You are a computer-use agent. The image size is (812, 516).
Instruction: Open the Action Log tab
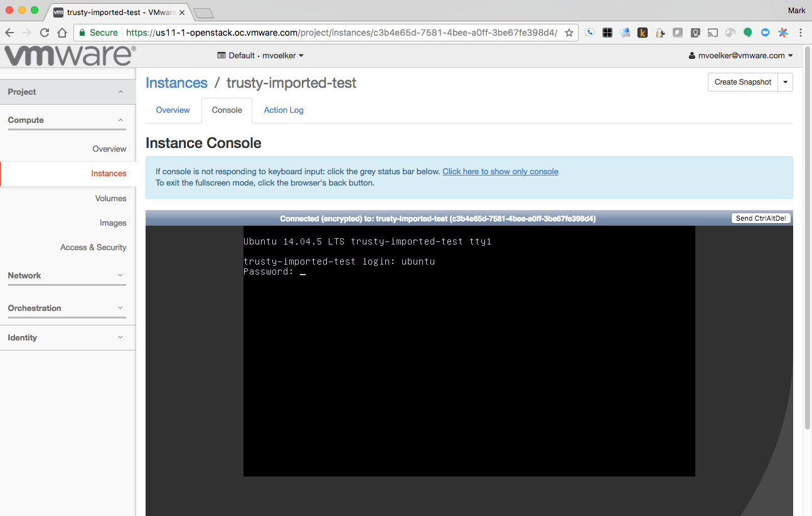pos(284,110)
